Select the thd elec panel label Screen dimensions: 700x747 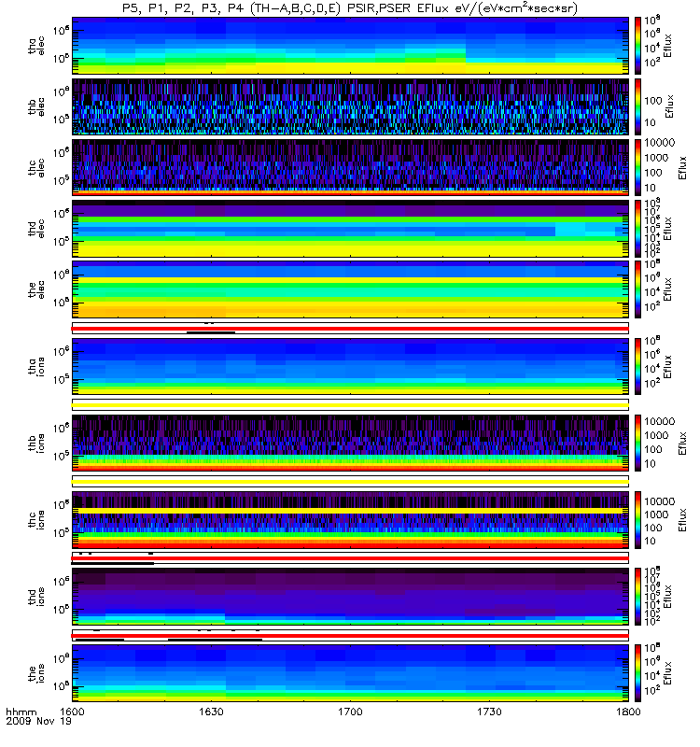tap(36, 229)
